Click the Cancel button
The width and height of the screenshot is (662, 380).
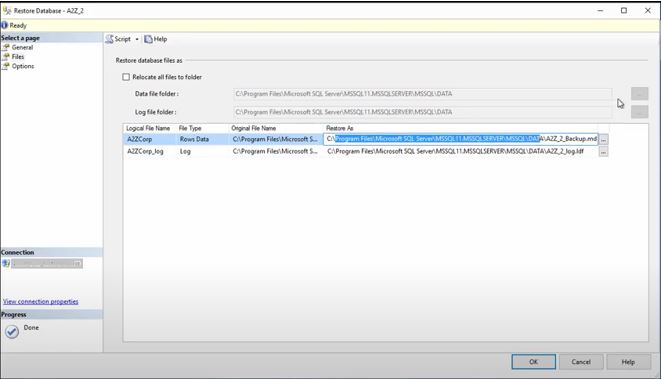coord(581,362)
